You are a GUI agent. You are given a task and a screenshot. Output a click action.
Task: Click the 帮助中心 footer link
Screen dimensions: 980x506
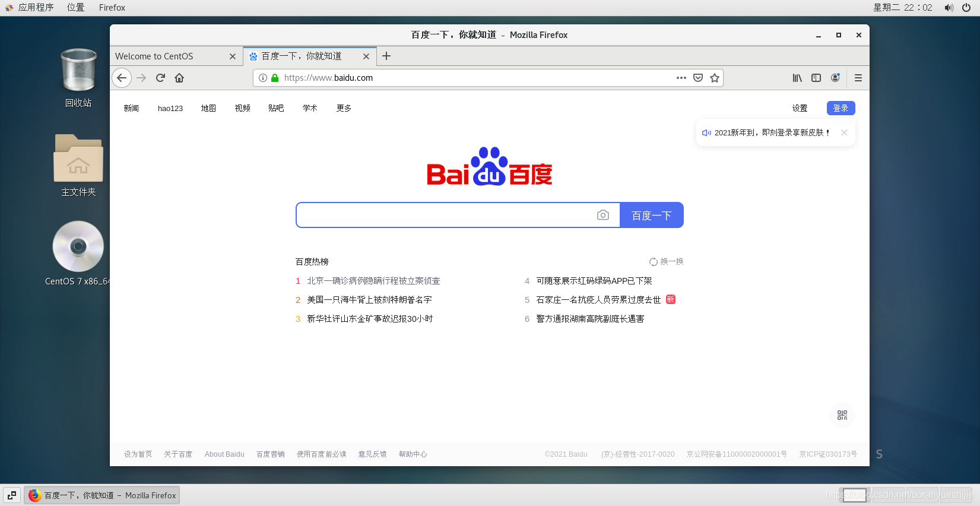click(413, 454)
